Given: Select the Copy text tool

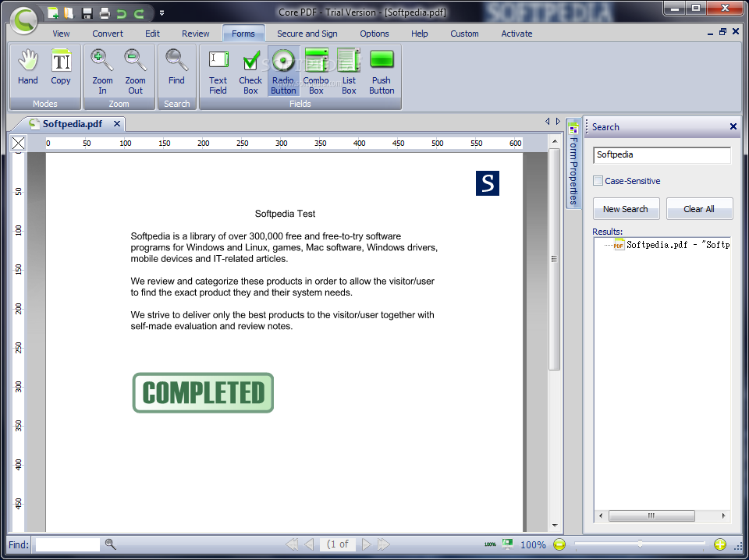Looking at the screenshot, I should (x=61, y=67).
